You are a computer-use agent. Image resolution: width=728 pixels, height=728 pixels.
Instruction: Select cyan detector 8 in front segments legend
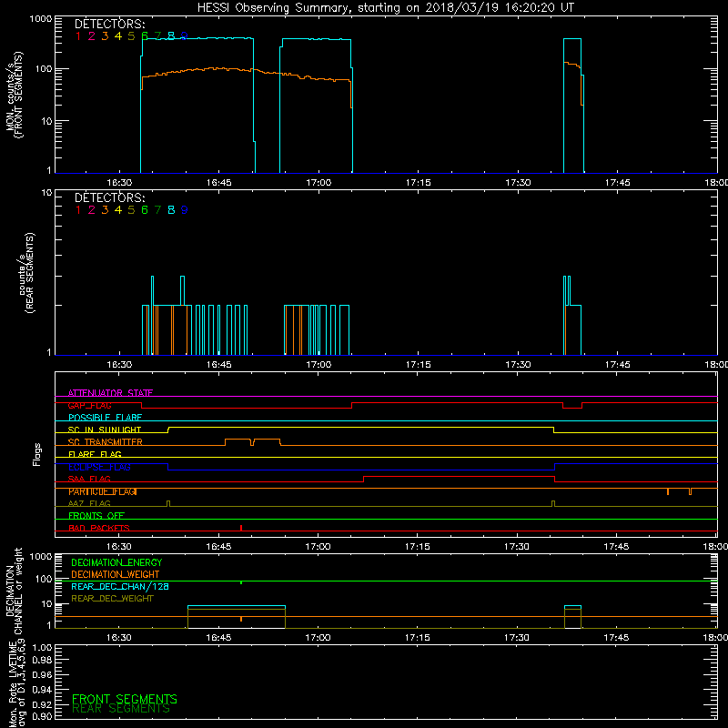(171, 36)
